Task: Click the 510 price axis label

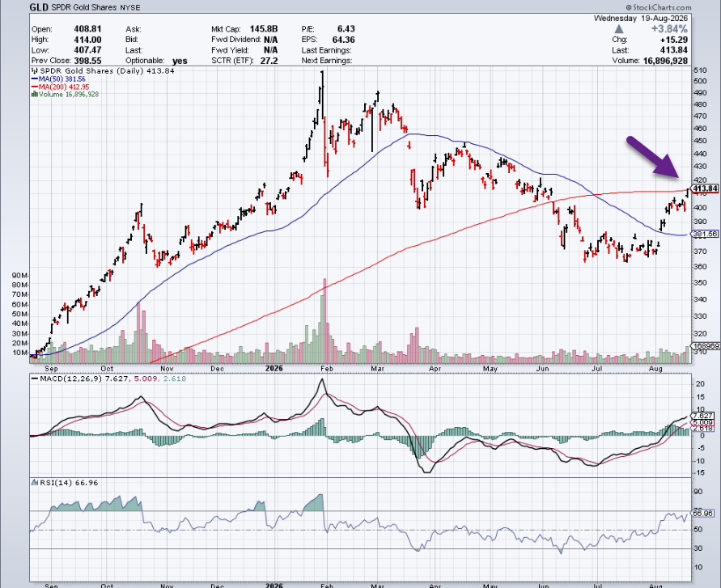Action: [700, 70]
